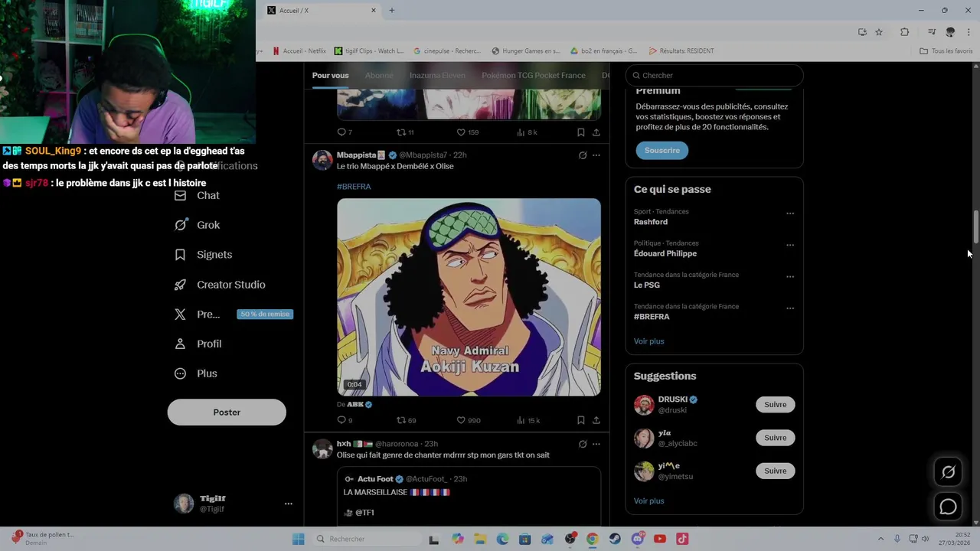This screenshot has height=551, width=980.
Task: Switch to Inazuma Eleven tab
Action: point(437,75)
